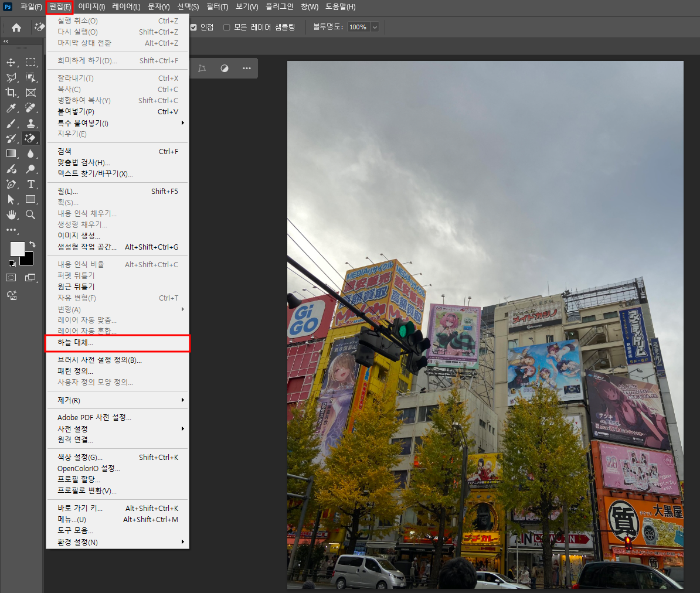Swap foreground and background colors
The image size is (700, 593).
[32, 244]
